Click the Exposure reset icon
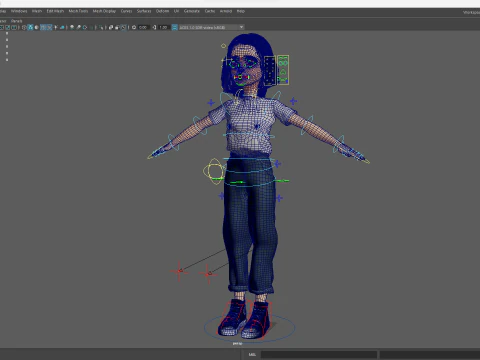The width and height of the screenshot is (480, 360). point(134,27)
